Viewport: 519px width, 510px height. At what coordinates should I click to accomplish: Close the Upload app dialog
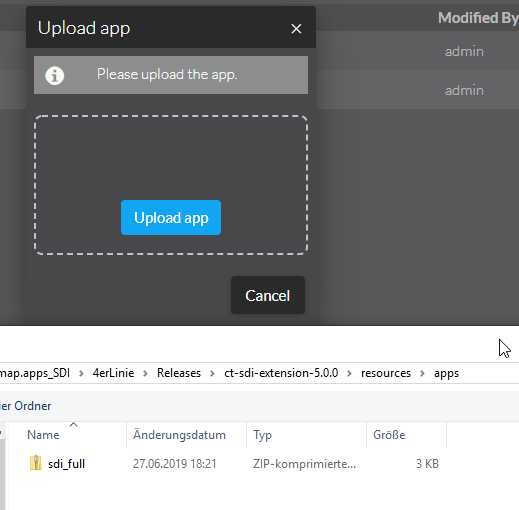(296, 29)
